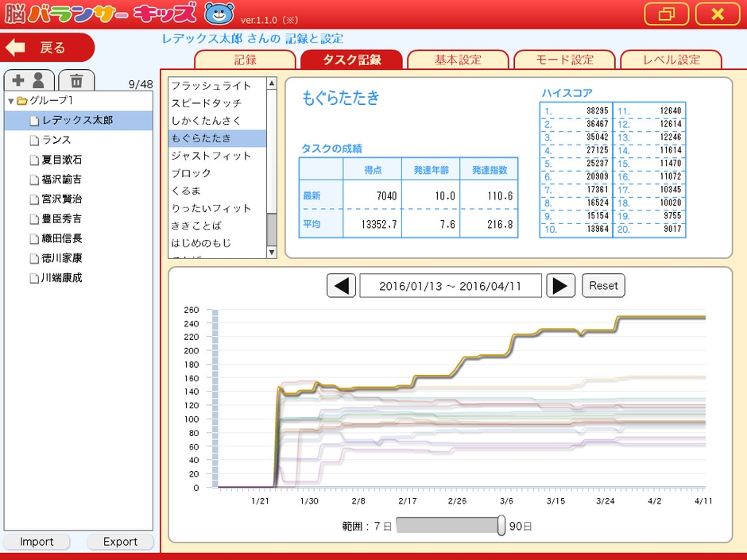Click the range slider handle
This screenshot has width=747, height=560.
tap(501, 526)
